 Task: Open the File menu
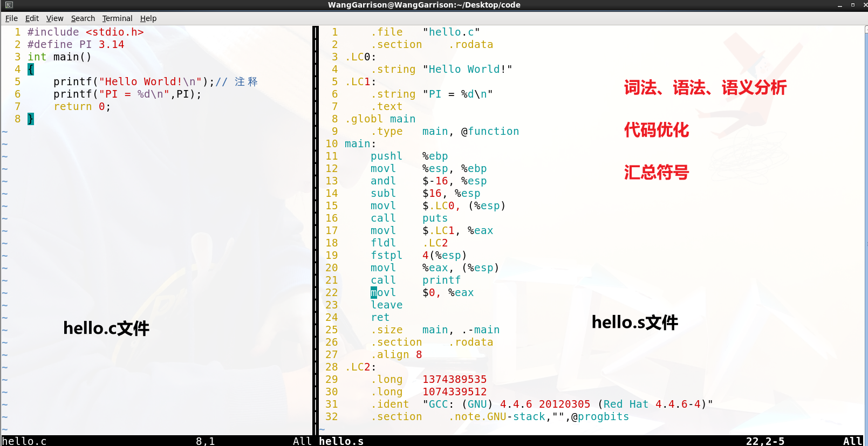(11, 18)
